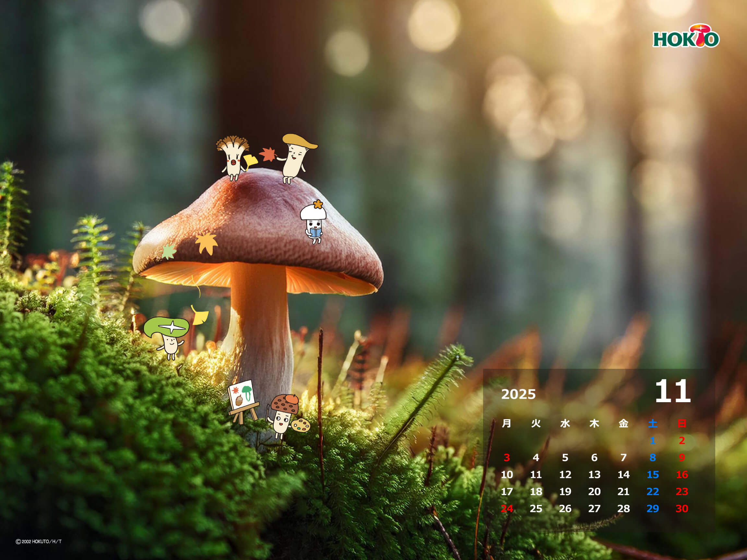
Task: Select date 30 in the calendar
Action: pyautogui.click(x=682, y=508)
